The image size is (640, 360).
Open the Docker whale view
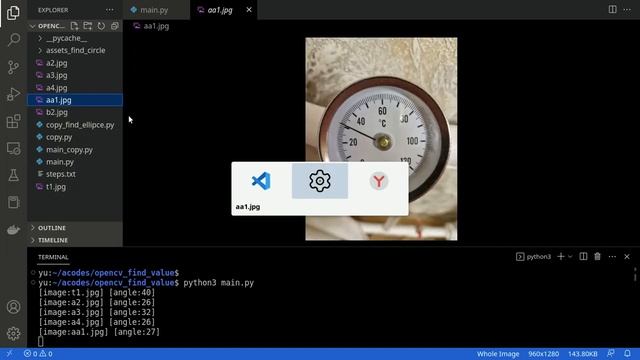[x=13, y=229]
